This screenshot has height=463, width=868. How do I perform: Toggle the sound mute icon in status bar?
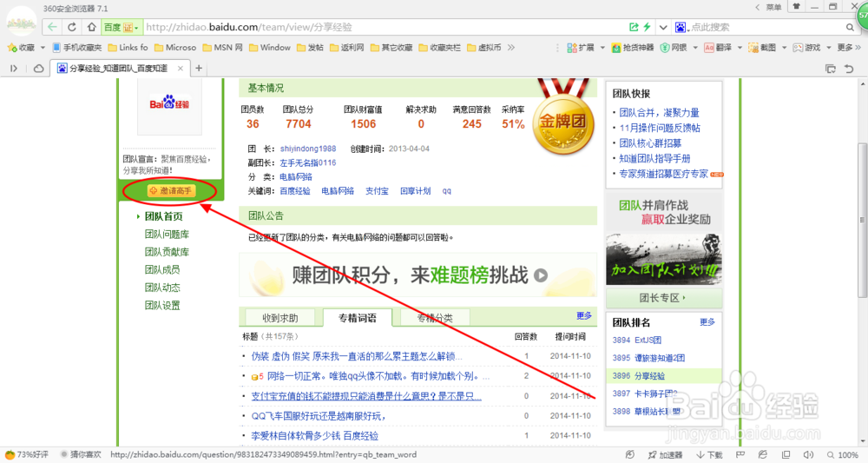tap(808, 454)
